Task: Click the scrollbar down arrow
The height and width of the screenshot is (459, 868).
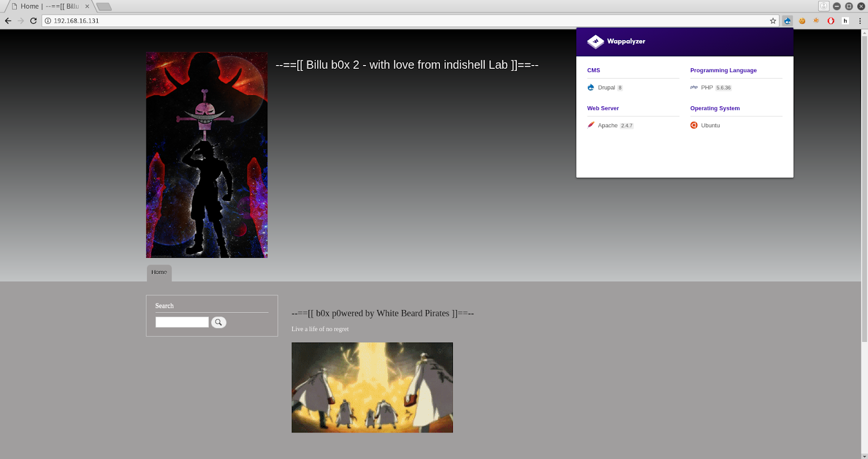Action: (864, 456)
